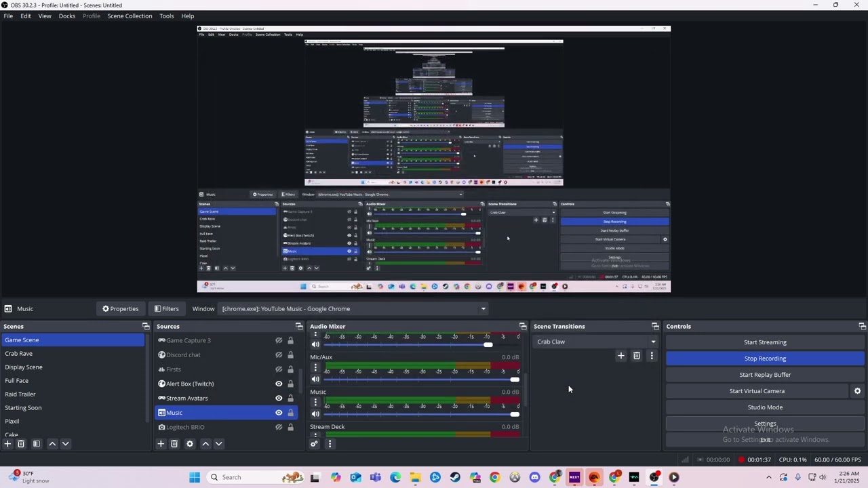Pop out the Sources dock panel

click(299, 327)
